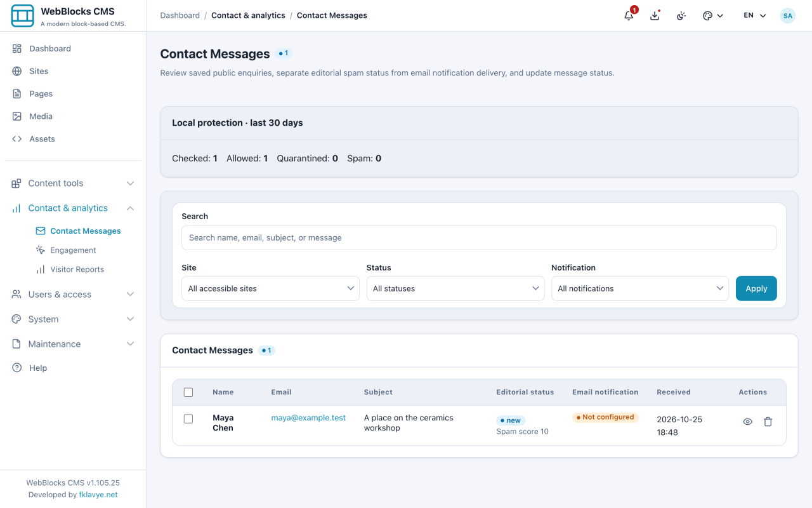Expand the System section
The image size is (812, 508).
tap(73, 319)
